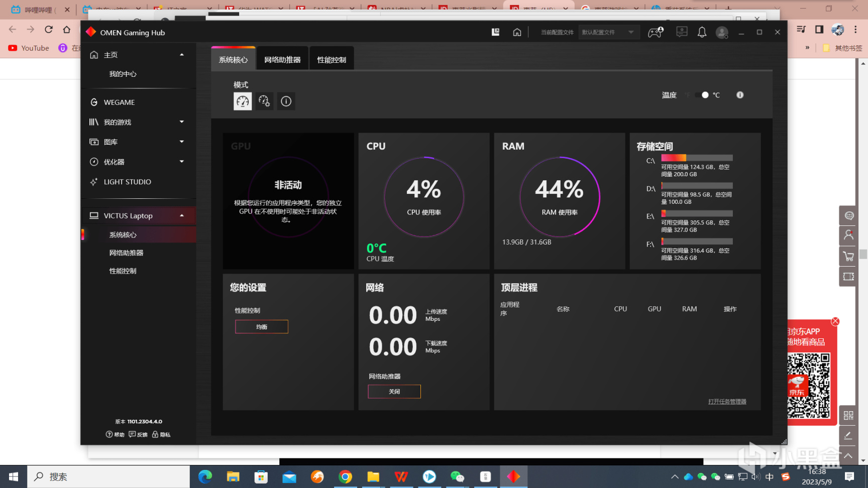Click the 关闭 network booster button

click(x=394, y=392)
